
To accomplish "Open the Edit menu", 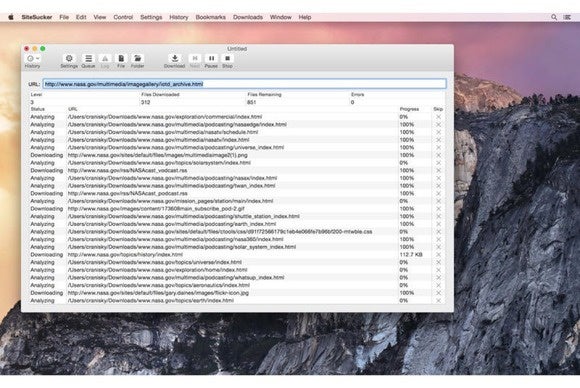I will click(x=81, y=17).
